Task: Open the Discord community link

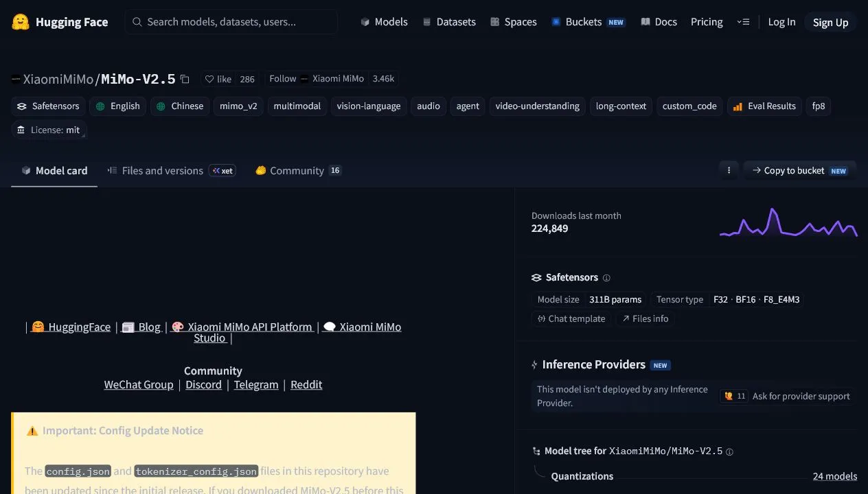Action: (x=203, y=385)
